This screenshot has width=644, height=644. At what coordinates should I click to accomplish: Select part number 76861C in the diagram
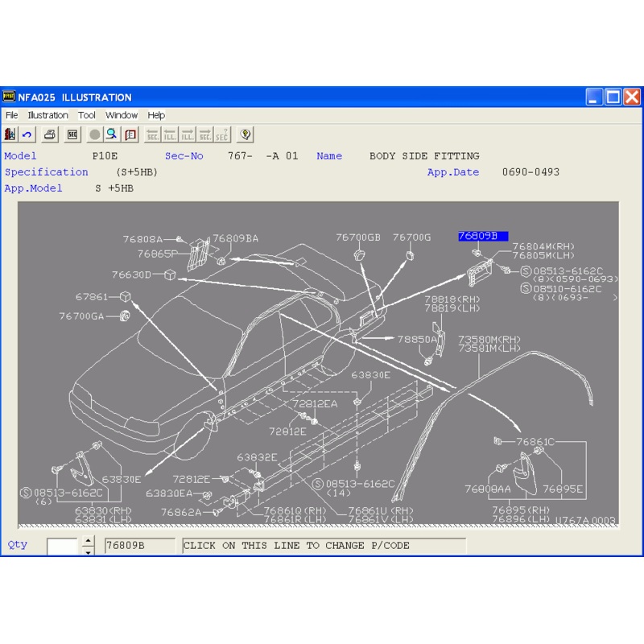535,441
